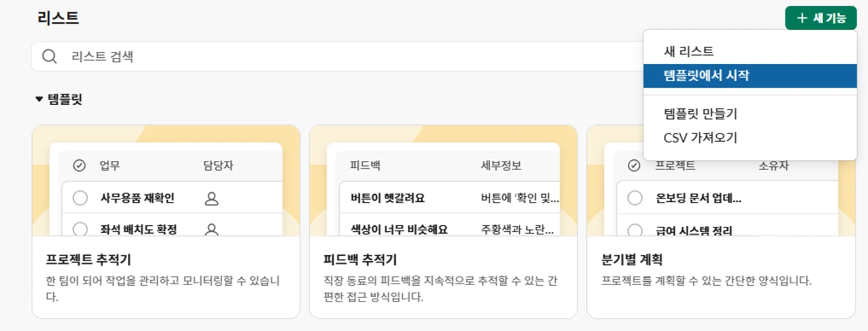Click the assignee person icon for 사무용품 재확인

211,198
